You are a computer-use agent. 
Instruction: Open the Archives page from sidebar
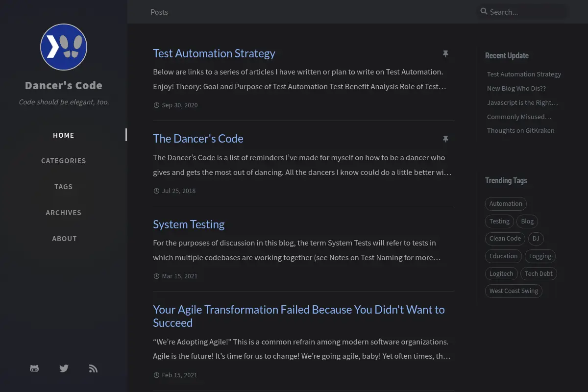[x=64, y=213]
